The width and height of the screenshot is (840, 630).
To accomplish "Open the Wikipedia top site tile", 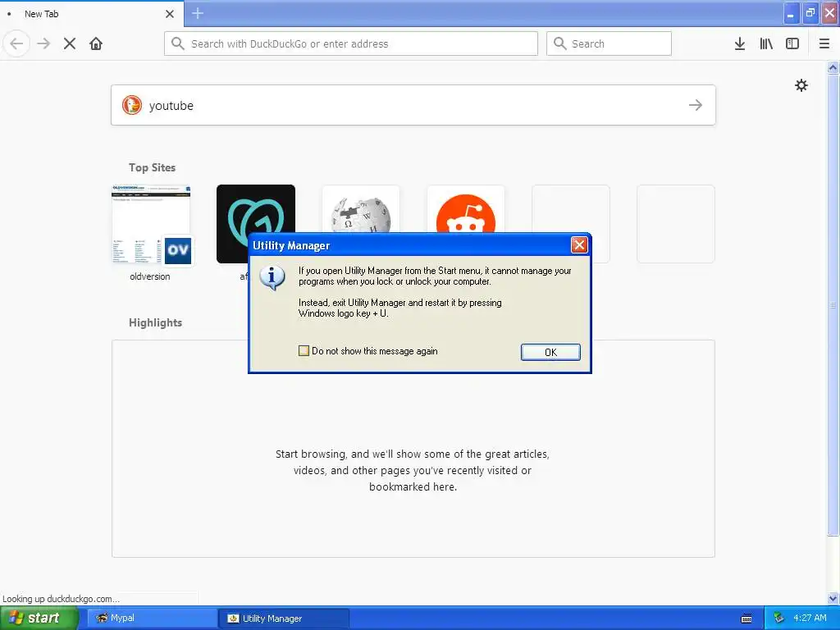I will tap(361, 209).
